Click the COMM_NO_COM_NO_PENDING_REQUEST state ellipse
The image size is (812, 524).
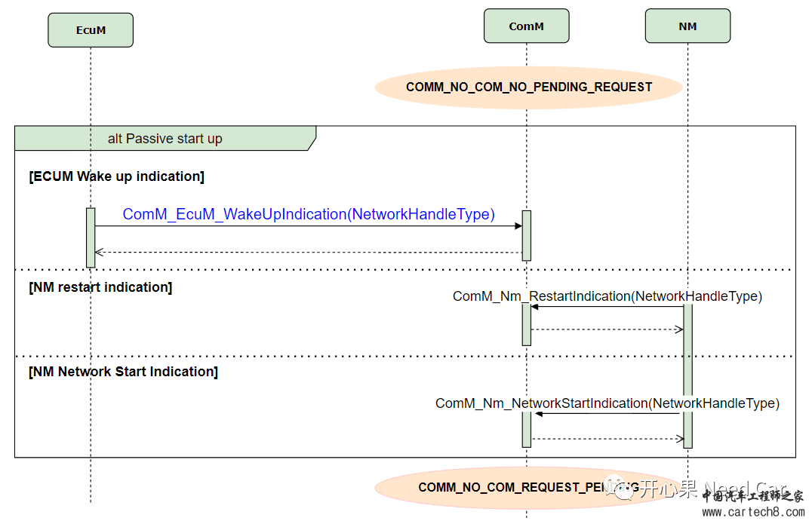pos(528,87)
